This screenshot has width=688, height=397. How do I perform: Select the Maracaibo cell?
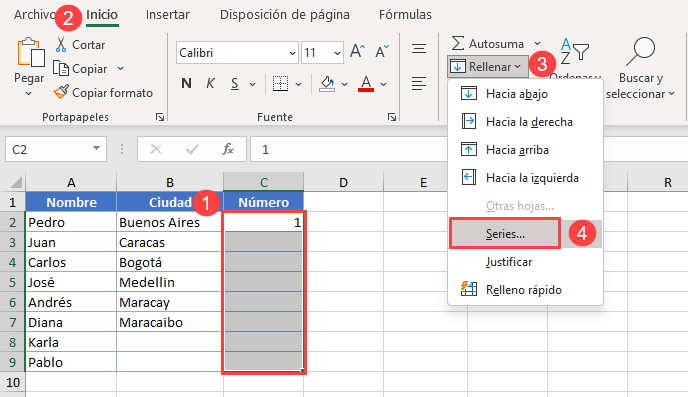click(x=170, y=322)
